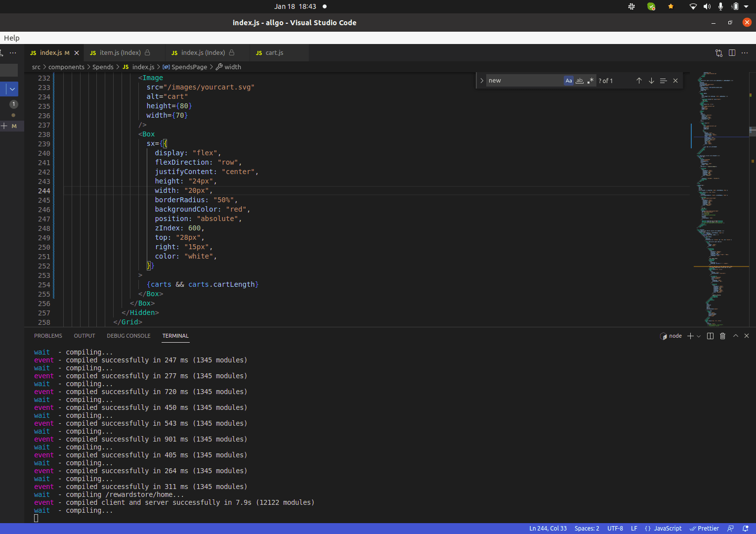Screen dimensions: 756x534
Task: Create a new terminal with plus icon
Action: pos(690,336)
